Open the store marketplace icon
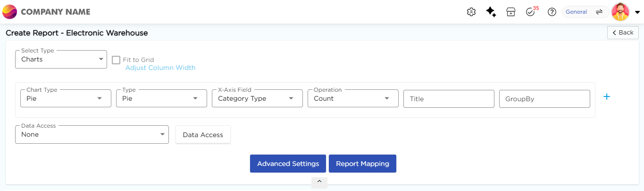The image size is (644, 191). tap(510, 12)
